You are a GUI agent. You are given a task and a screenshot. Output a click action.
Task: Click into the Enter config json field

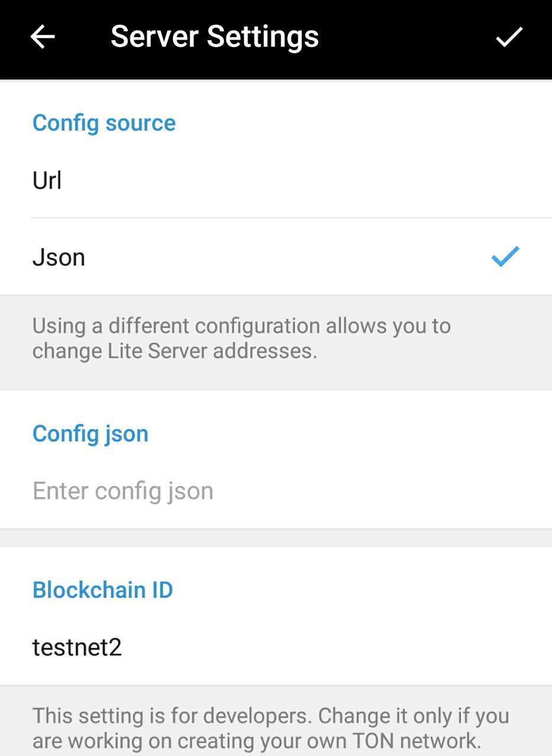[276, 491]
